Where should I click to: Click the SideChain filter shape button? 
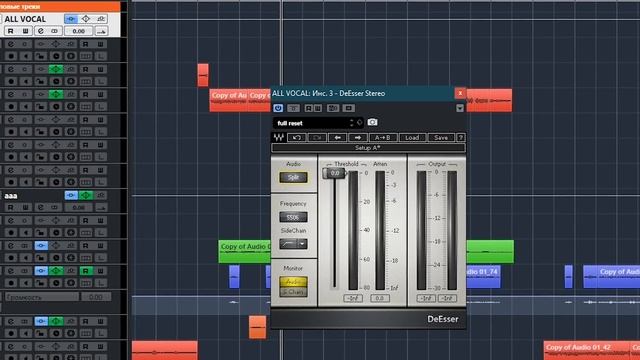click(289, 244)
